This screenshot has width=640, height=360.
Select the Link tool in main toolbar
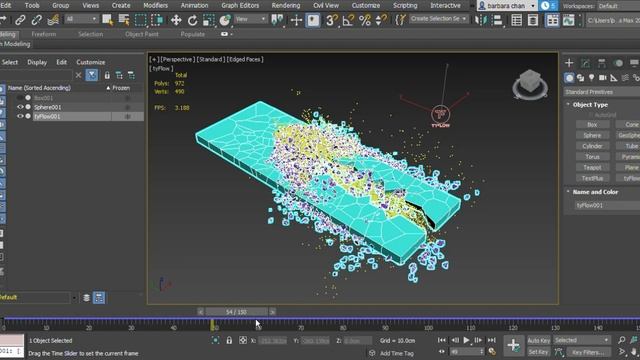click(x=20, y=20)
